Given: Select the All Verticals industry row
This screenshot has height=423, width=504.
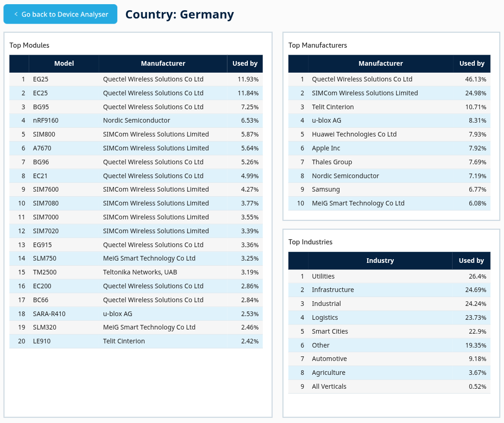Looking at the screenshot, I should click(x=389, y=386).
